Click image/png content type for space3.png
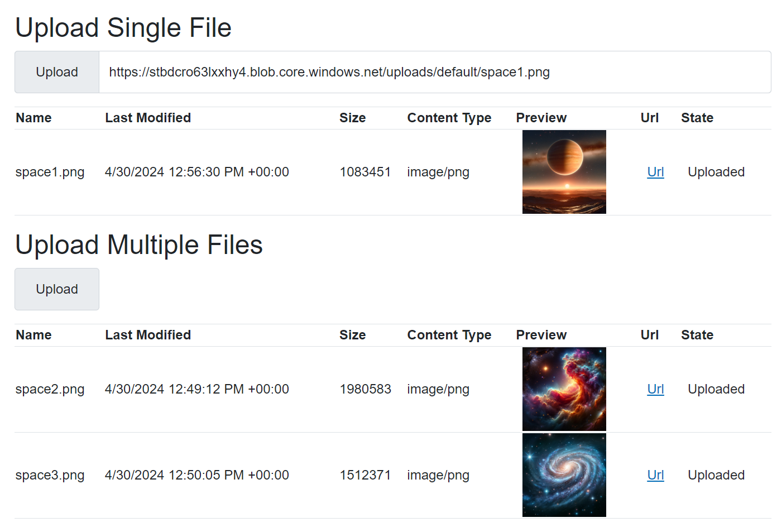The image size is (782, 532). [x=438, y=475]
